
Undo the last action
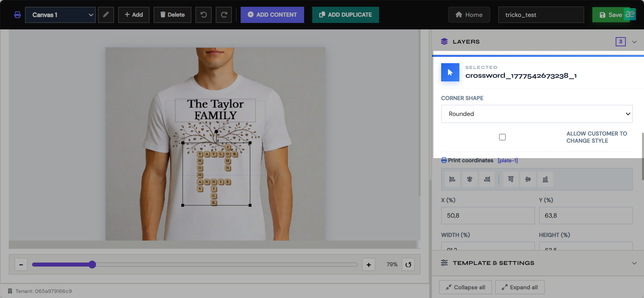coord(204,15)
